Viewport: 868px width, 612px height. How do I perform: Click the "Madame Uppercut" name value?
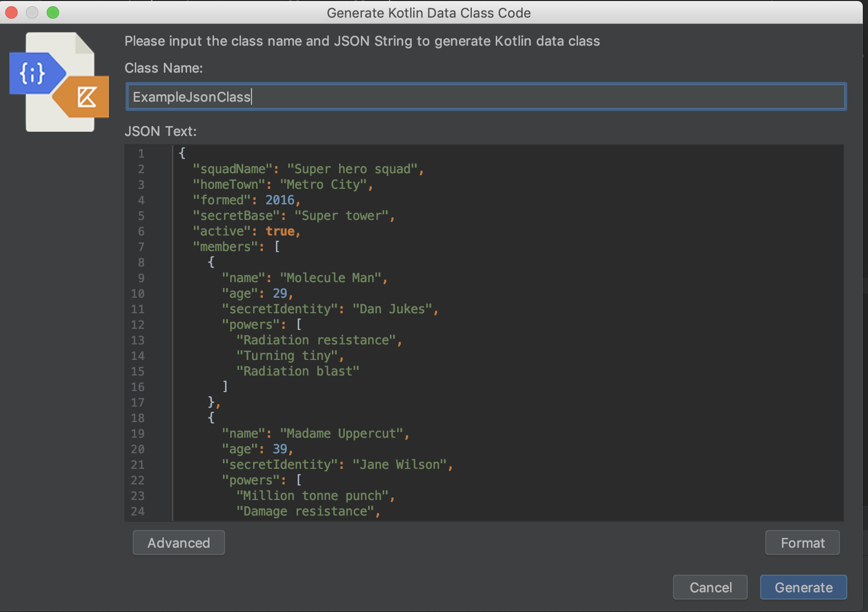(x=342, y=434)
